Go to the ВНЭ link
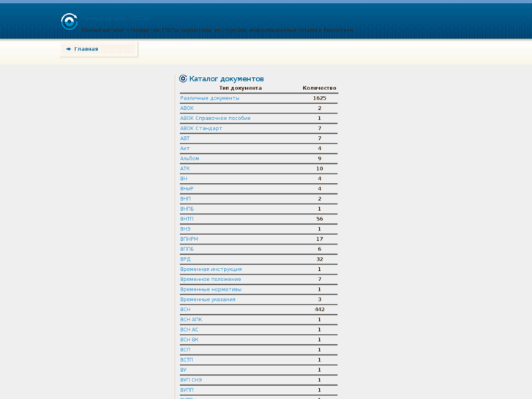532x399 pixels. coord(185,229)
